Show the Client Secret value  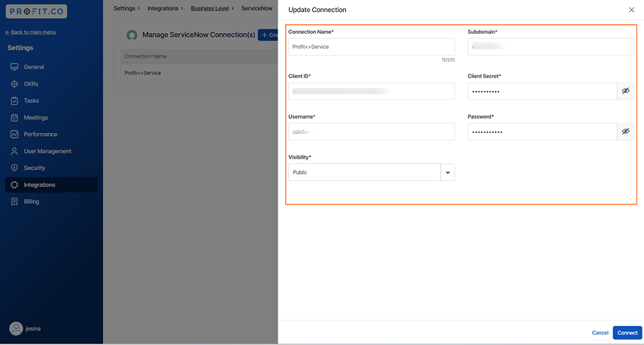[625, 91]
